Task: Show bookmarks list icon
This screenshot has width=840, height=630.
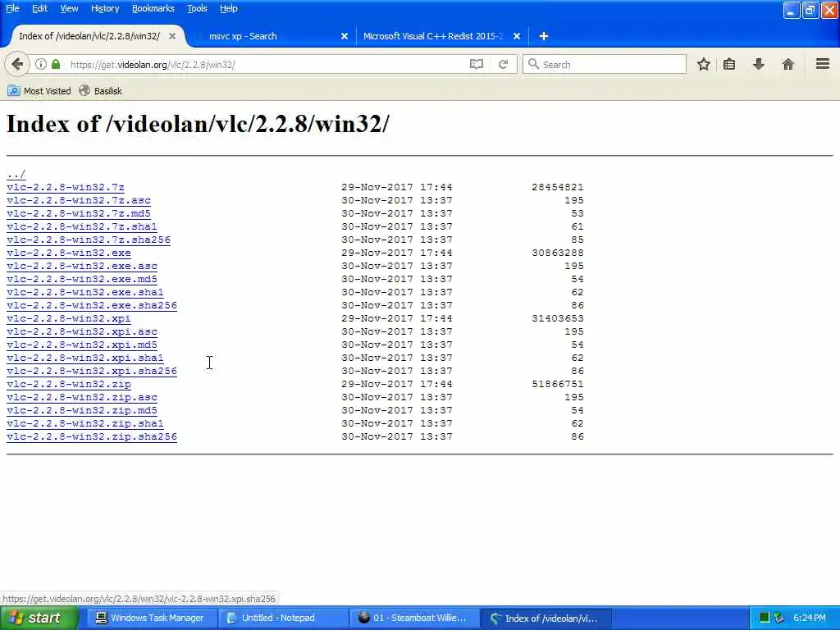Action: point(729,64)
